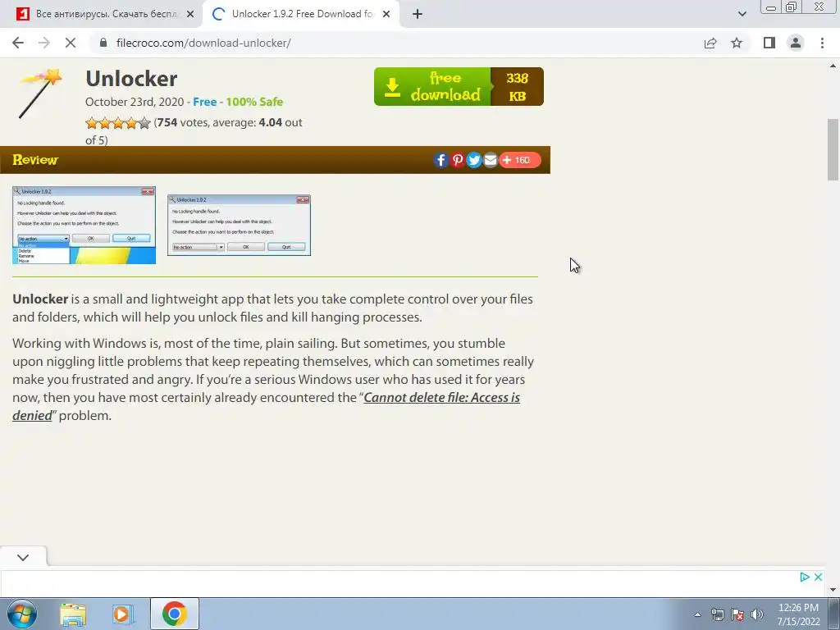Share on Pinterest
This screenshot has width=840, height=630.
458,160
